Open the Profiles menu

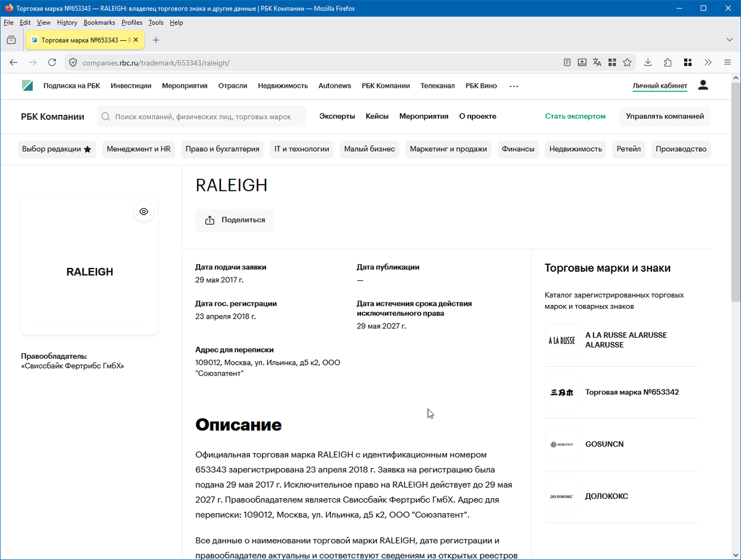coord(132,22)
